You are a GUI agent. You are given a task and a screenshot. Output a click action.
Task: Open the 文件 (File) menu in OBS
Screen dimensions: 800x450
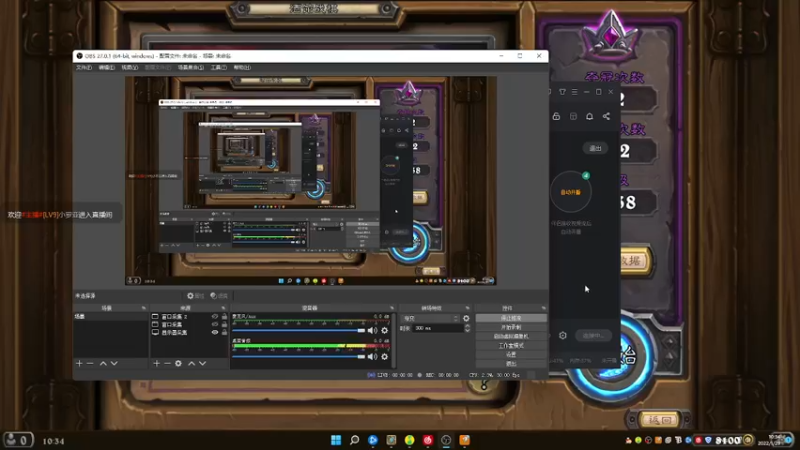pos(84,67)
